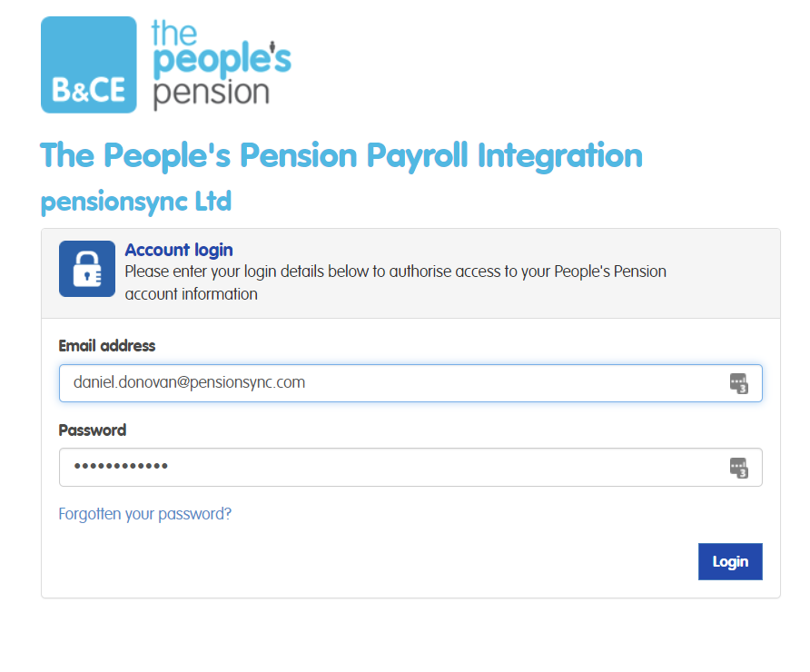810x672 pixels.
Task: Open password manager icon in Password field
Action: [738, 468]
